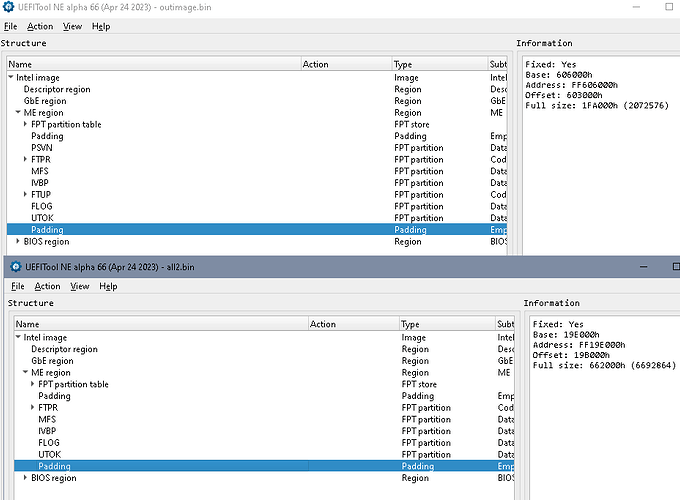Expand FTPR partition in outimage.bin tree
This screenshot has height=500, width=680.
coord(25,159)
